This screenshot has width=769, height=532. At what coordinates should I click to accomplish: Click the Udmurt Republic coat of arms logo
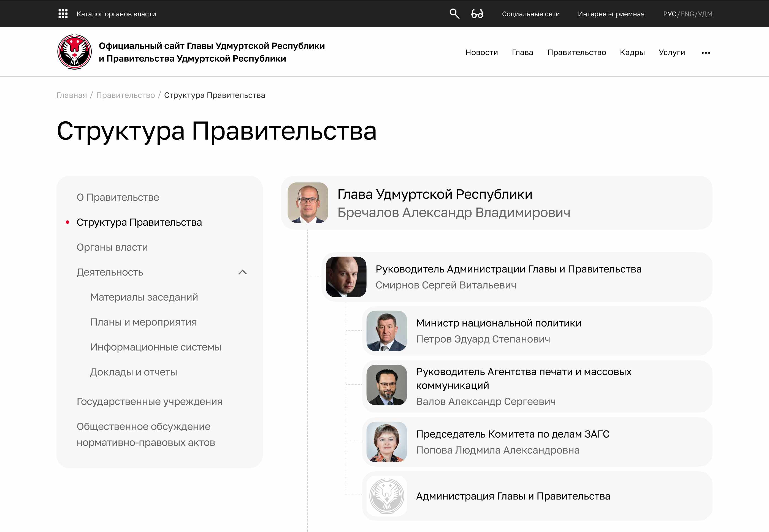[74, 52]
